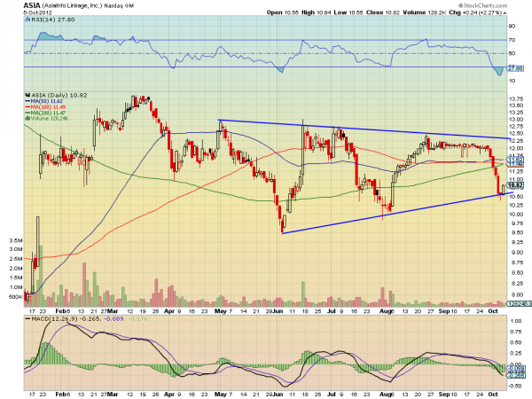Click the MA(200) 11.47 legend entry
Screen dimensions: 532x399
click(48, 113)
